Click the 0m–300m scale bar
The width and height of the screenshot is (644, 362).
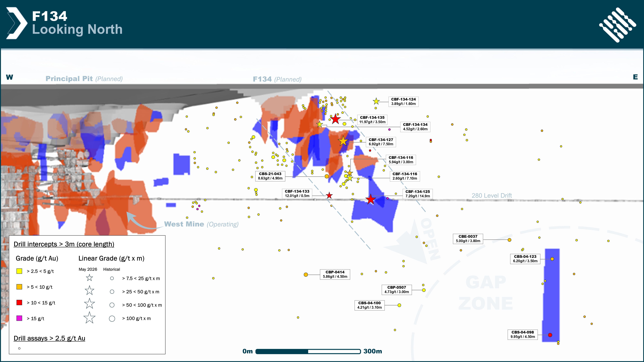[308, 351]
